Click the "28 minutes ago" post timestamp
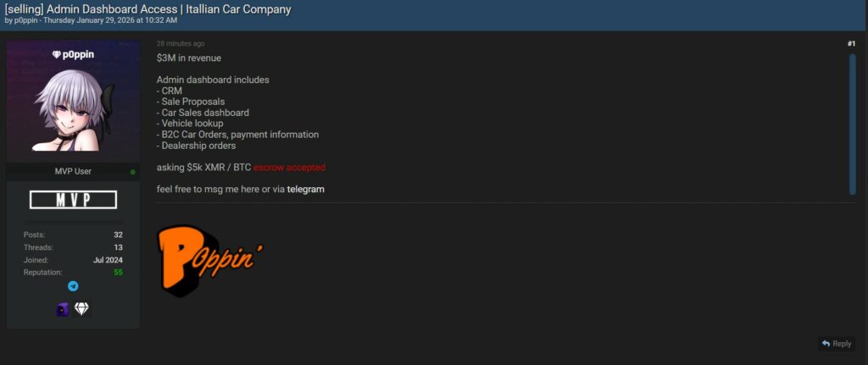Screen dimensions: 868x365 181,43
